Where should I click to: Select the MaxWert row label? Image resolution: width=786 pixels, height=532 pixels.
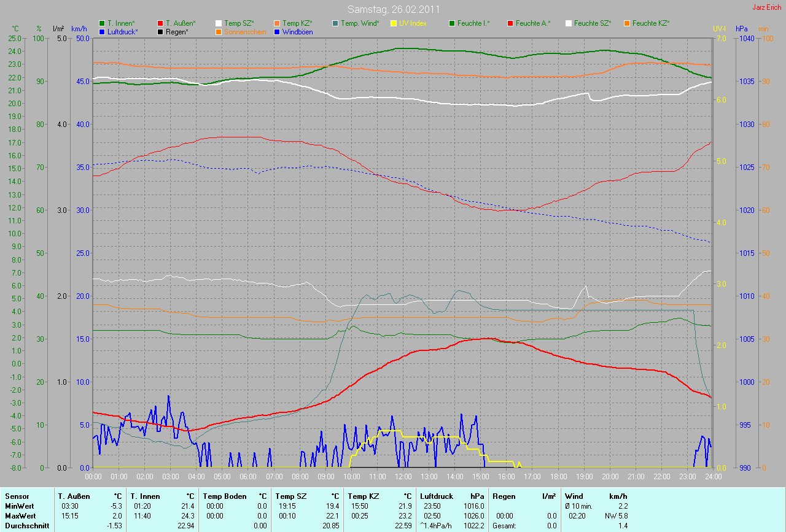20,517
